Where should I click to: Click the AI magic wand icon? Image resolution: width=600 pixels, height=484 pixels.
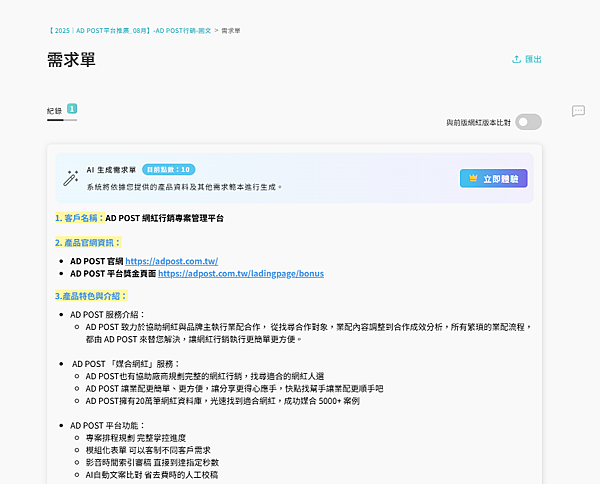pyautogui.click(x=71, y=178)
